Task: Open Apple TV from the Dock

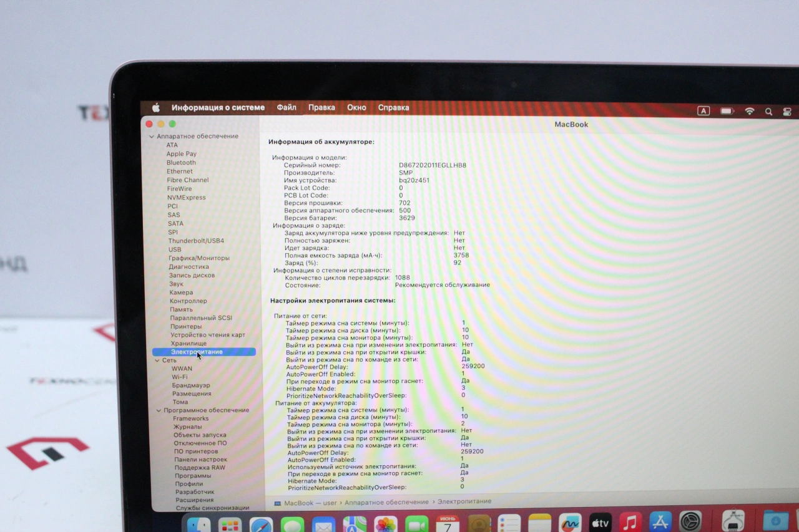Action: pos(600,523)
